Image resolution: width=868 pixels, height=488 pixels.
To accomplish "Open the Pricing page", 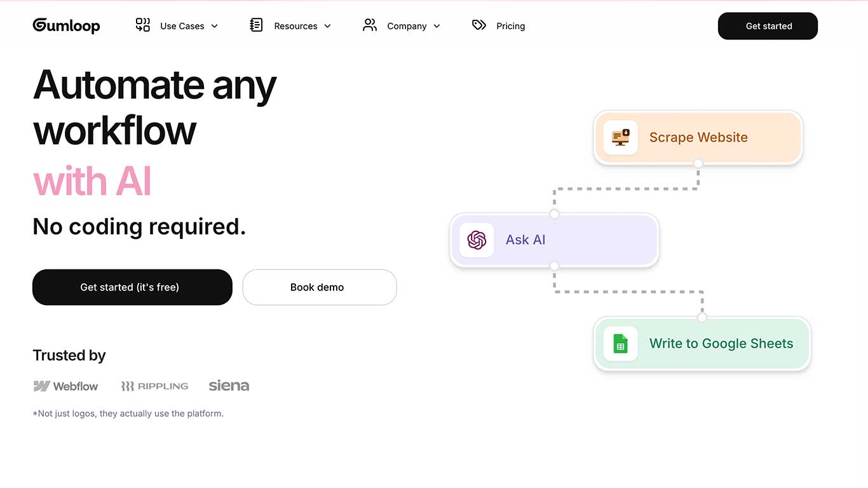I will [510, 26].
